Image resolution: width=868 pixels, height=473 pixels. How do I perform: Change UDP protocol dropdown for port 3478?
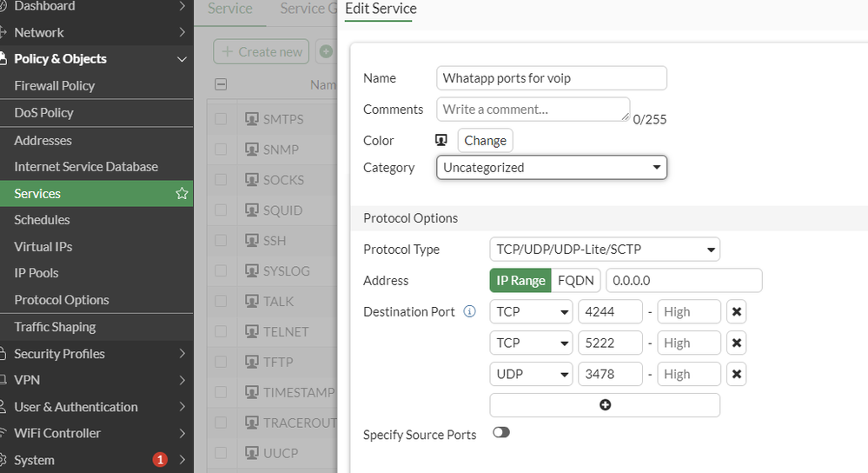tap(531, 375)
